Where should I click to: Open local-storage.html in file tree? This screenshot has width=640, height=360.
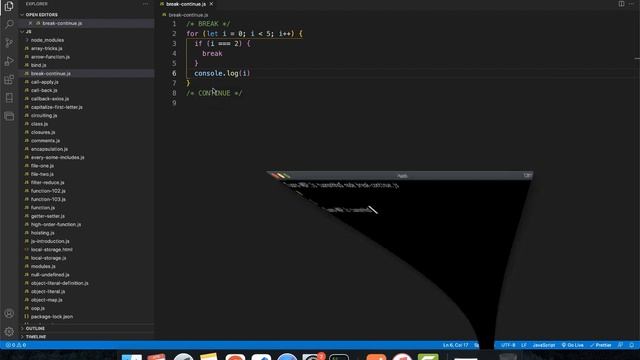point(51,249)
